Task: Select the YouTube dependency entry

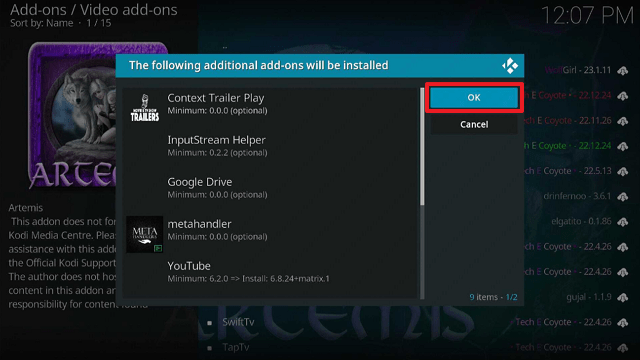Action: (271, 276)
